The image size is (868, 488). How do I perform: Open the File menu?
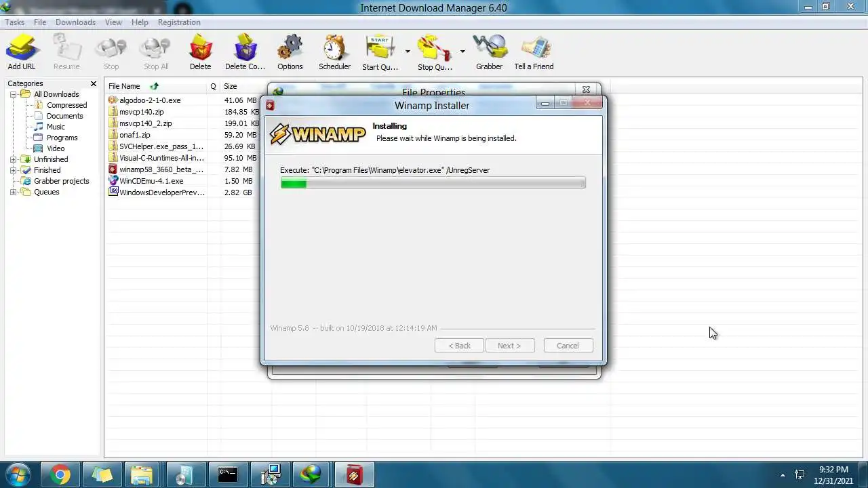[40, 22]
